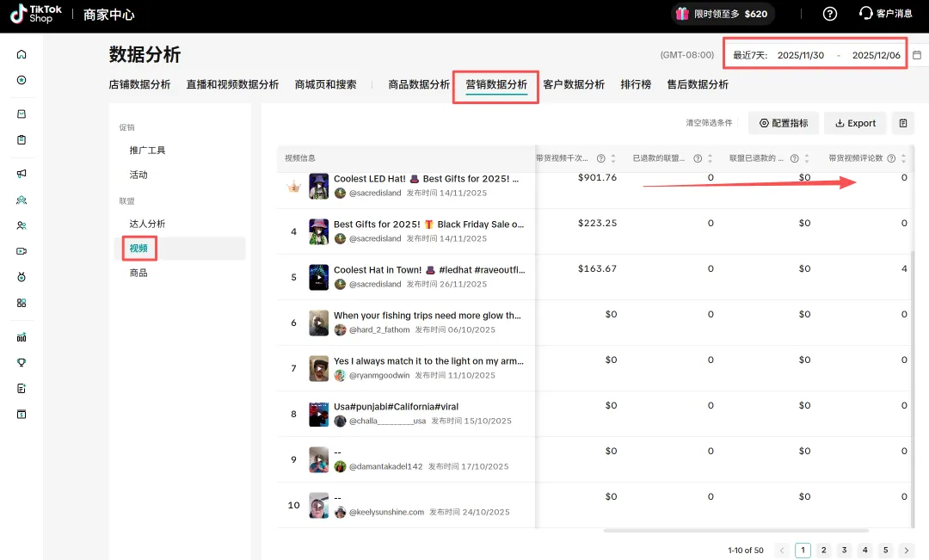
Task: Click the clipboard icon next to Export
Action: click(902, 123)
